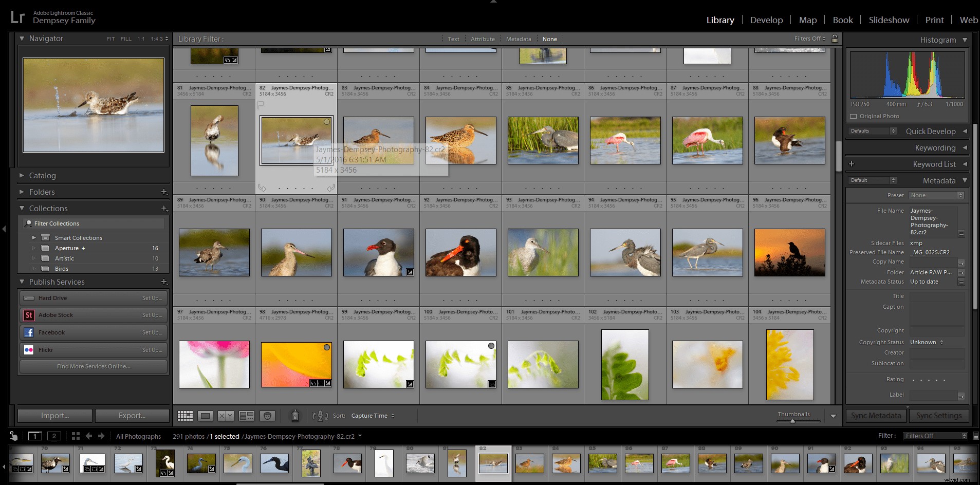
Task: Select the Survey view icon
Action: [247, 416]
